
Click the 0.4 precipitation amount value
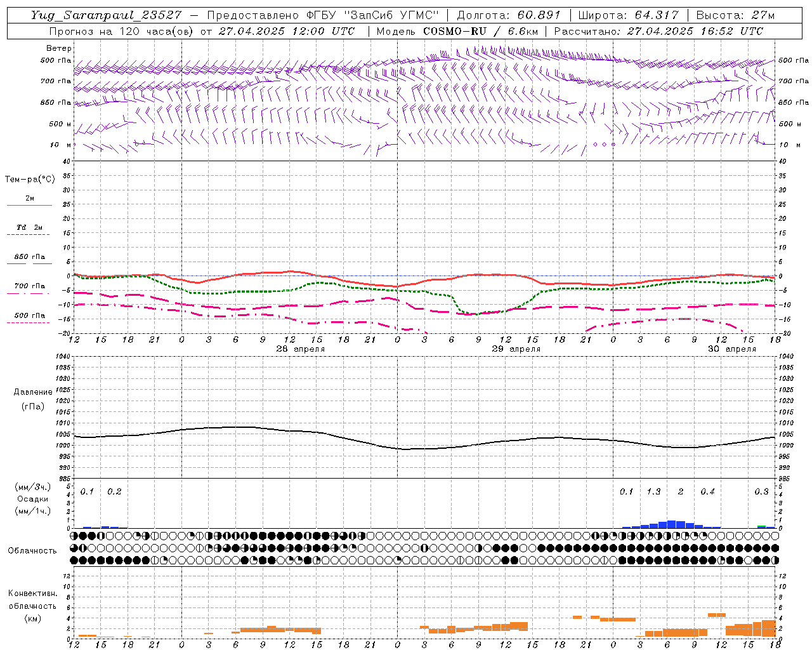click(x=707, y=491)
